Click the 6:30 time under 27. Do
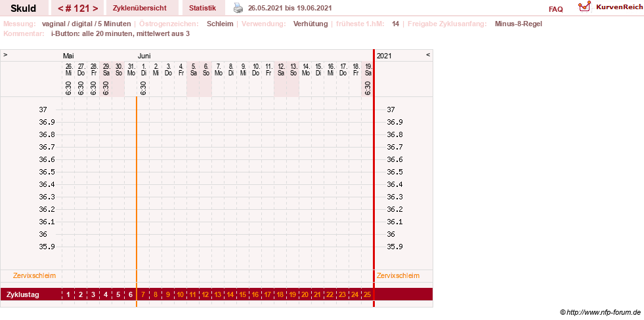This screenshot has width=644, height=320. [x=81, y=89]
